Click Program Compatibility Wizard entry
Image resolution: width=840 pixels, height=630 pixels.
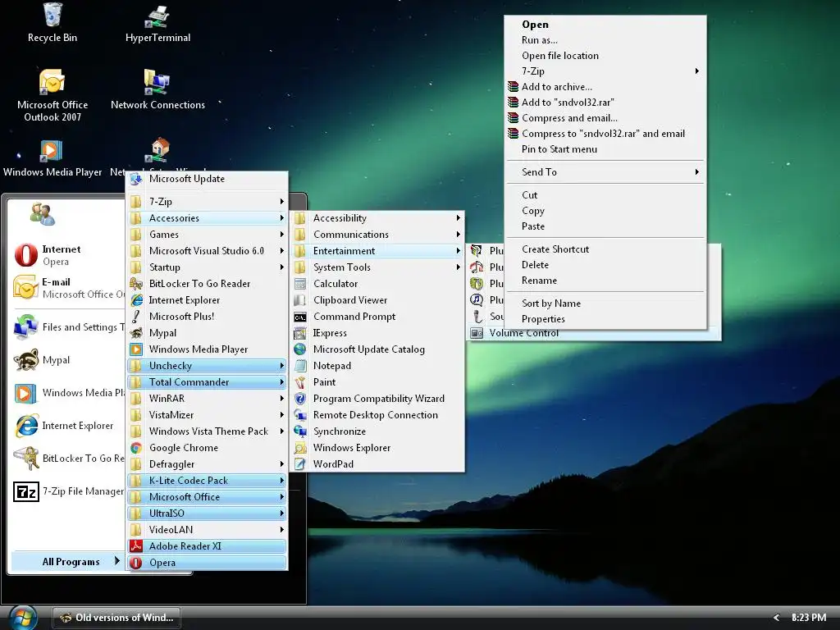pos(377,399)
